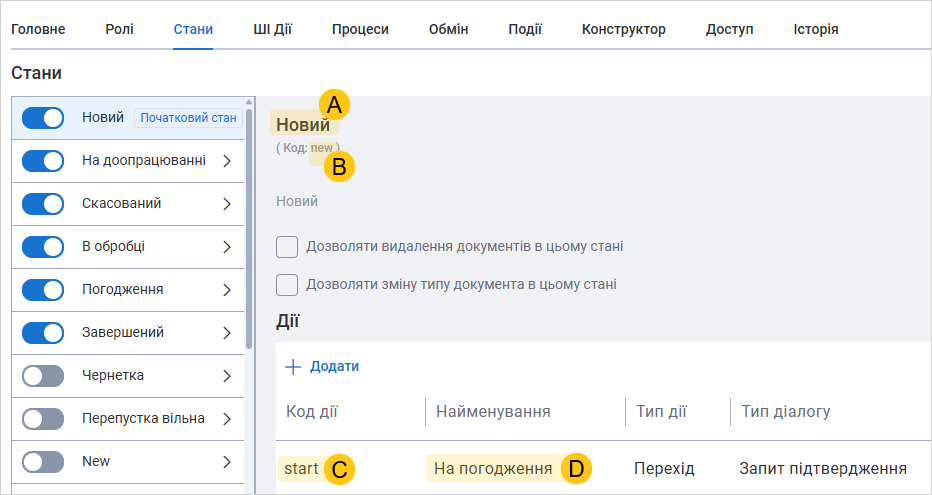
Task: Select the В обробці state label
Action: 114,247
